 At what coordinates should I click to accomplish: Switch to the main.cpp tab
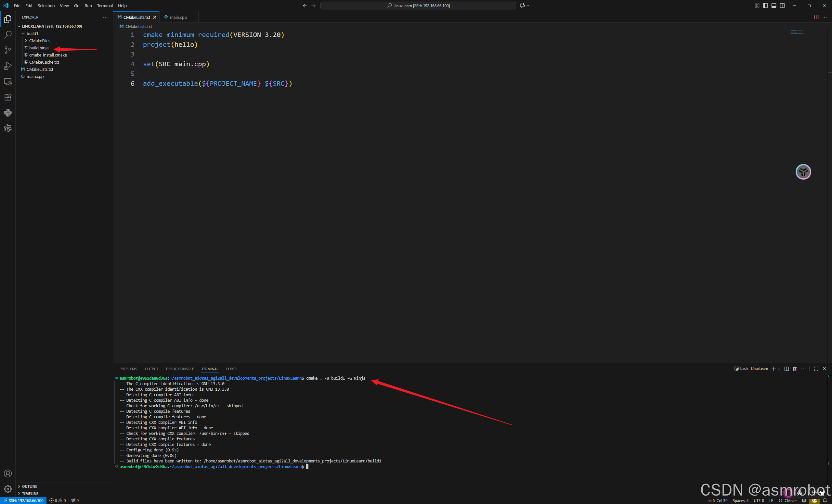pos(178,17)
